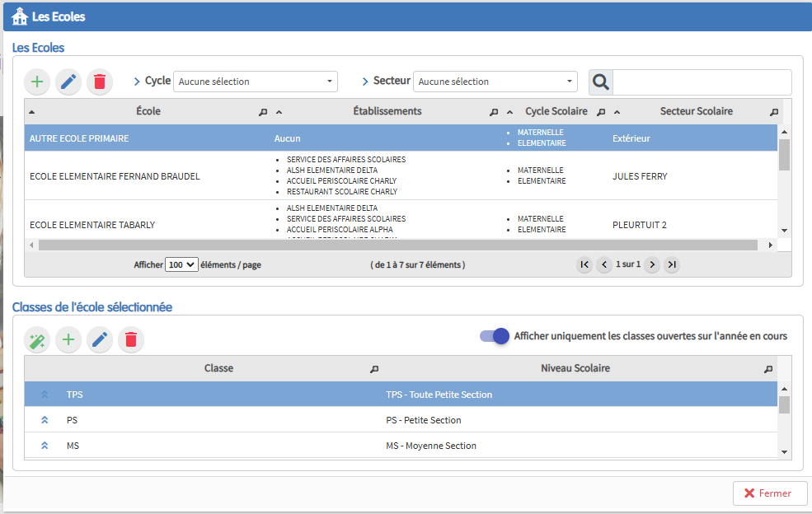Click the magnifying glass search icon

601,82
